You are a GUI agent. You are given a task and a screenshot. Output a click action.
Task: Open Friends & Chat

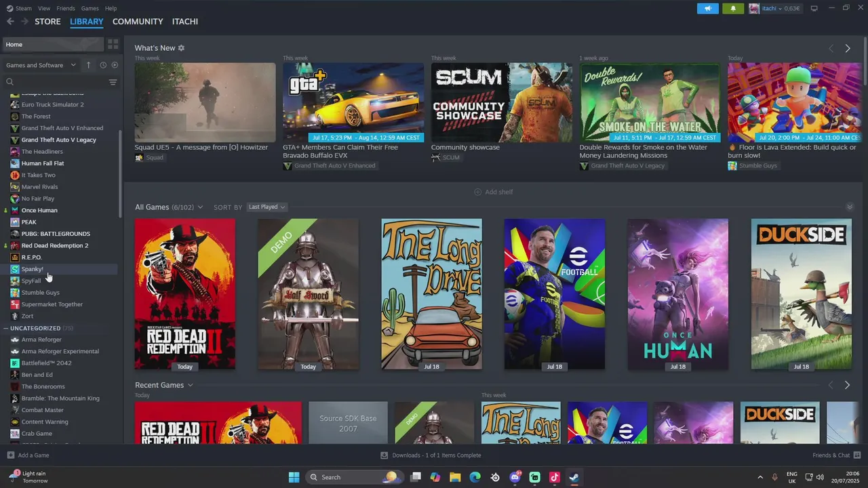(x=836, y=455)
